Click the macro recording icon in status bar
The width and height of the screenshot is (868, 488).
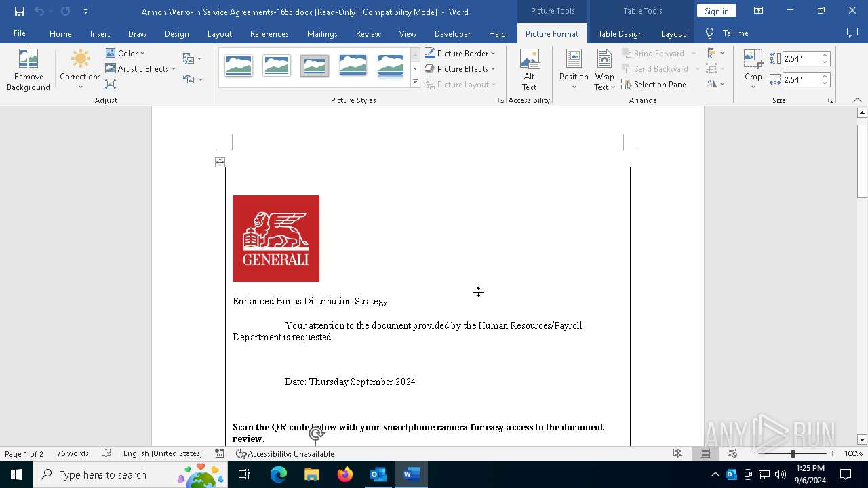219,453
